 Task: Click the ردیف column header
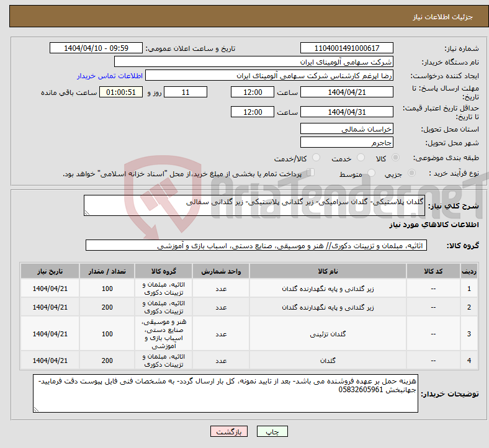point(469,271)
